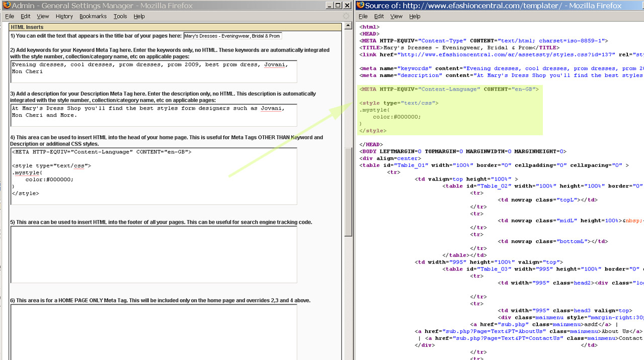Image resolution: width=644 pixels, height=360 pixels.
Task: Click the Table_03 line in source
Action: [543, 269]
